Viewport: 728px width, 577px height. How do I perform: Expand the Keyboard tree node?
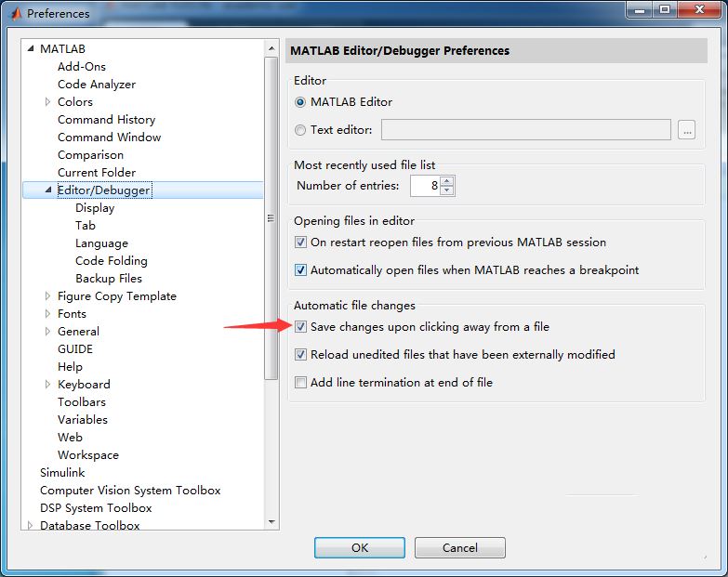tap(47, 384)
